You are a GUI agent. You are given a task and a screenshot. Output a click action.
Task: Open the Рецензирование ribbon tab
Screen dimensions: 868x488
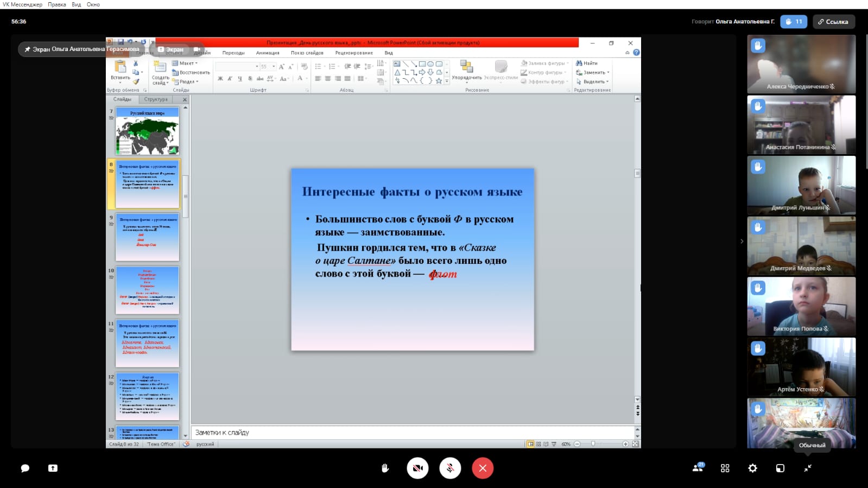coord(354,53)
